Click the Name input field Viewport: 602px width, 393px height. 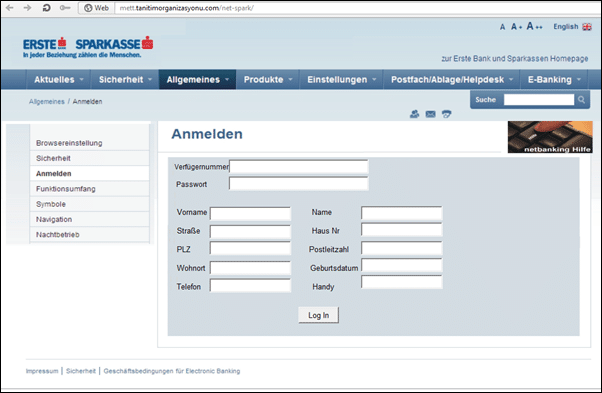pyautogui.click(x=402, y=213)
